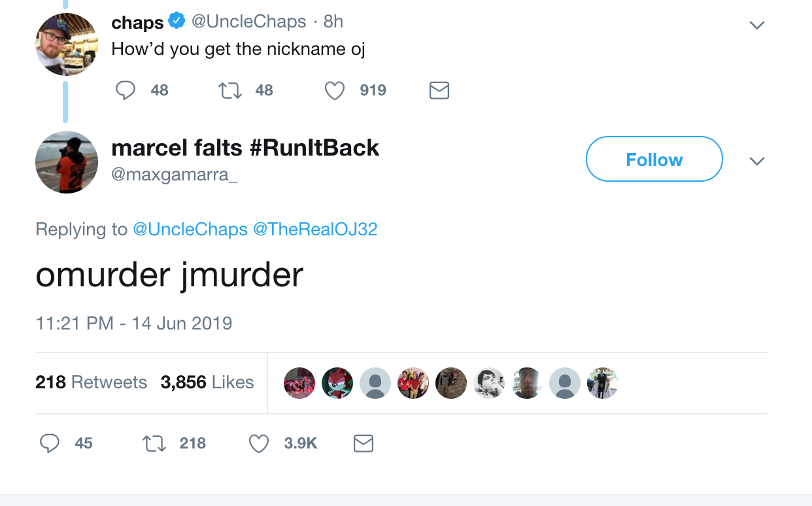This screenshot has width=812, height=506.
Task: Click chaps profile picture
Action: pyautogui.click(x=66, y=44)
